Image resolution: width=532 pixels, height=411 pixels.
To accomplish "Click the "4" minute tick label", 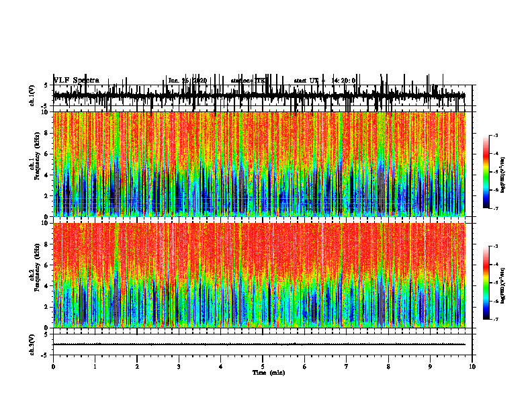I will (221, 367).
